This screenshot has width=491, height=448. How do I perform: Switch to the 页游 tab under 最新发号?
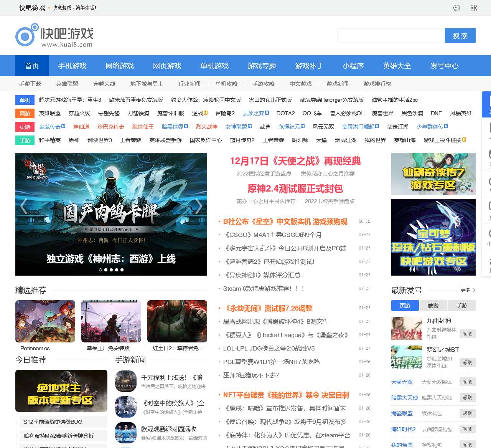point(405,306)
